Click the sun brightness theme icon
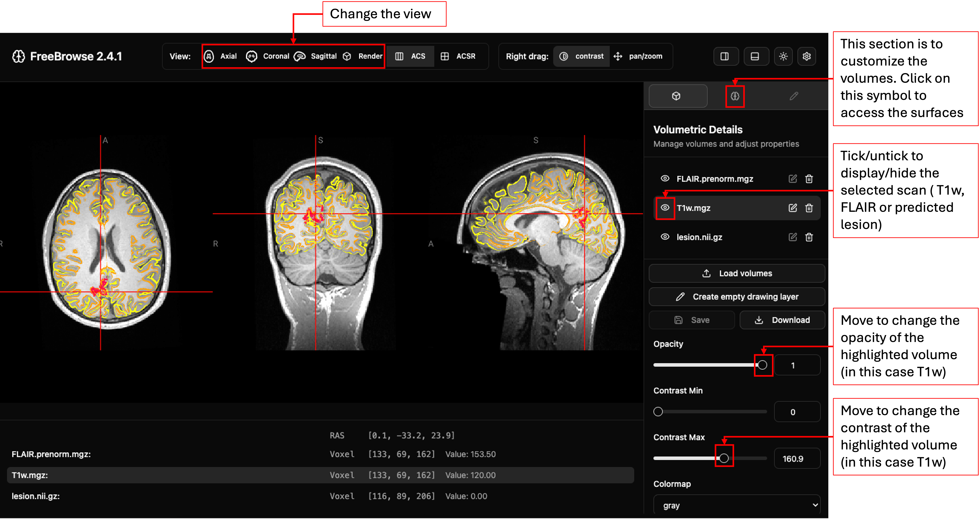The height and width of the screenshot is (519, 980). tap(783, 56)
